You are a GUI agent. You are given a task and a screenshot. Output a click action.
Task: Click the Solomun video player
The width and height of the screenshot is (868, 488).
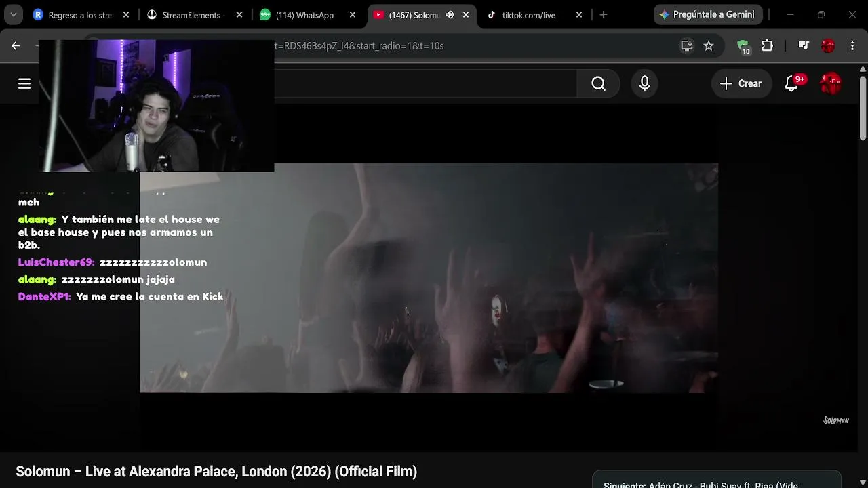click(x=429, y=278)
